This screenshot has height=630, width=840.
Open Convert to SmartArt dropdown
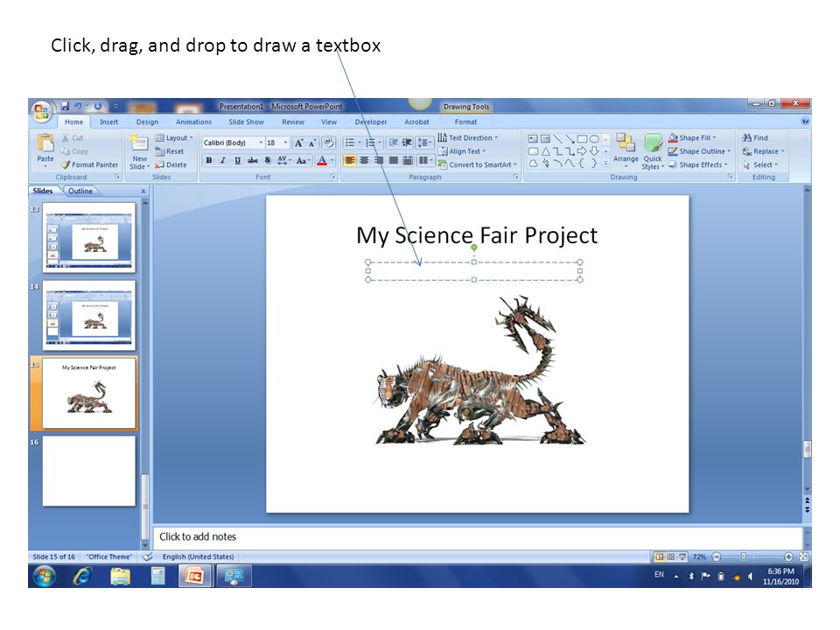(478, 165)
